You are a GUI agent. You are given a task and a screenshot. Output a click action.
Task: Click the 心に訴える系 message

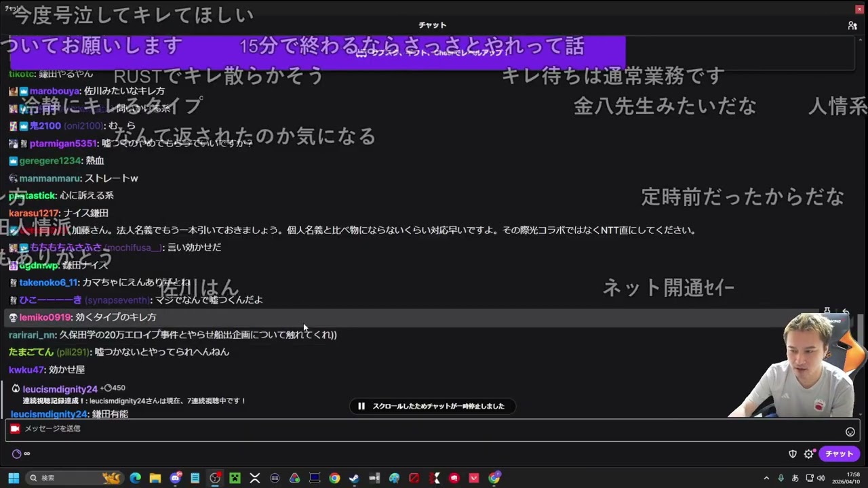[x=87, y=195]
